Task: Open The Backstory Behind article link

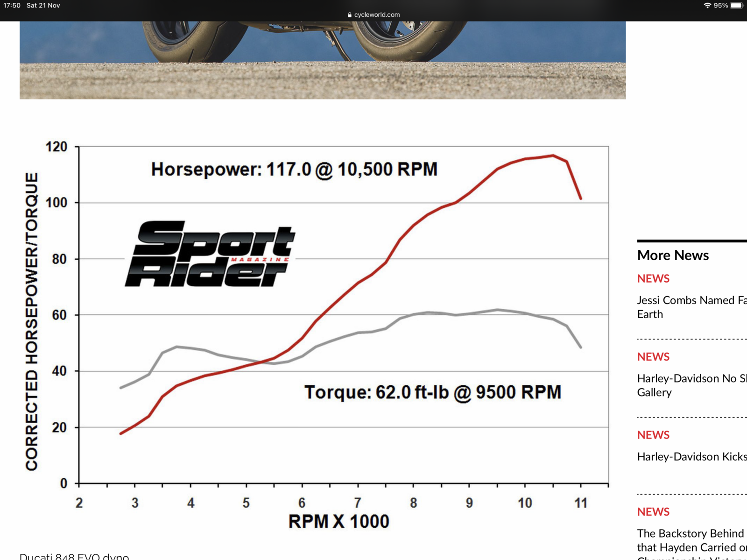Action: pyautogui.click(x=692, y=544)
